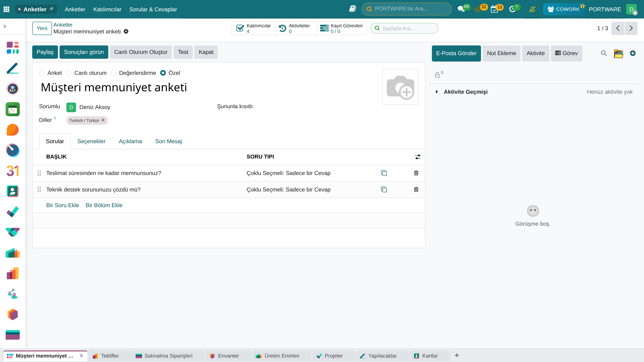Open the user avatar menu

pyautogui.click(x=632, y=9)
